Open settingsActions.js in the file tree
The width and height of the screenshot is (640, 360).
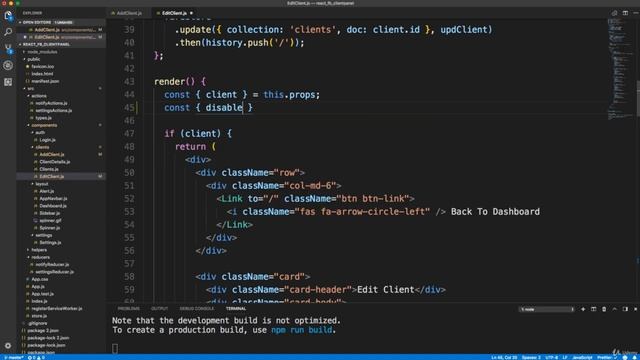pyautogui.click(x=53, y=111)
